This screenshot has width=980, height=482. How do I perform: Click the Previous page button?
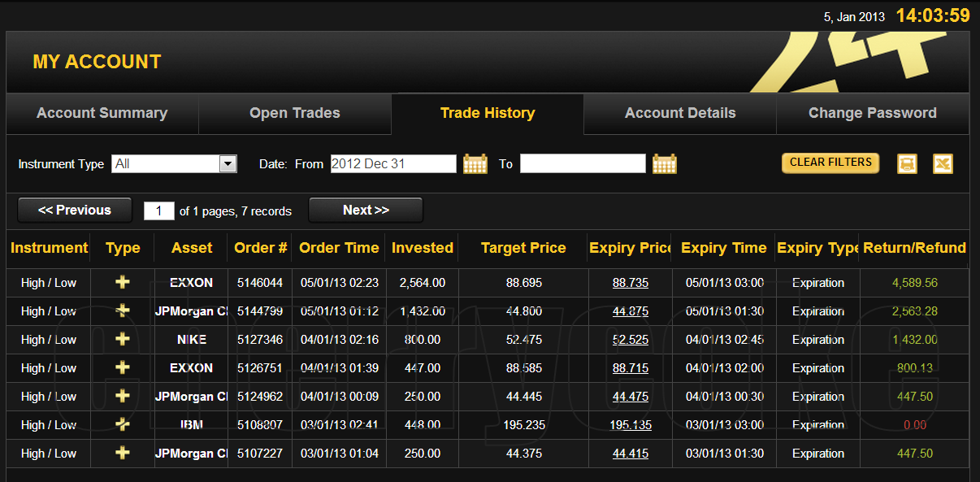coord(75,210)
